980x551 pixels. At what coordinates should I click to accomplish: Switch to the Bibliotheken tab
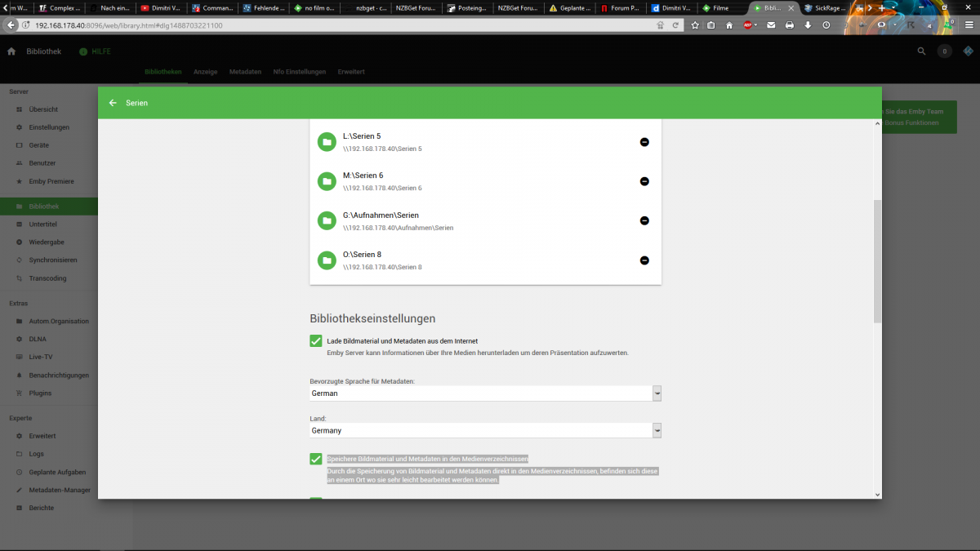tap(163, 72)
